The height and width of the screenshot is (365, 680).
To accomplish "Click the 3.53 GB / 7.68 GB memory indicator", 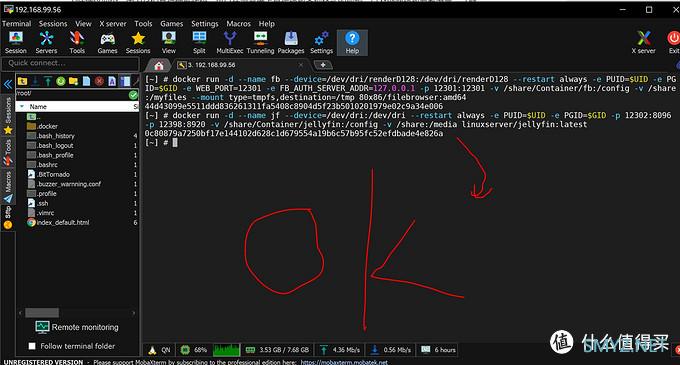I will tap(278, 350).
